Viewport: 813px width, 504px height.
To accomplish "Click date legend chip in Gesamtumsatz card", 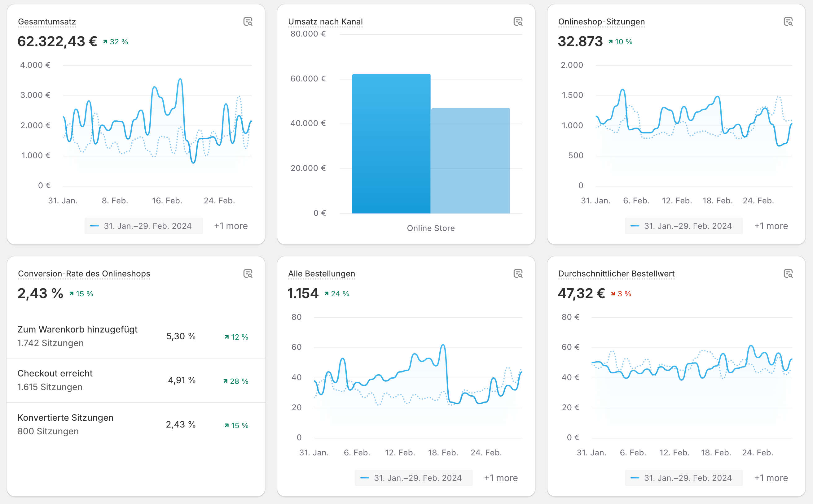I will [x=143, y=226].
